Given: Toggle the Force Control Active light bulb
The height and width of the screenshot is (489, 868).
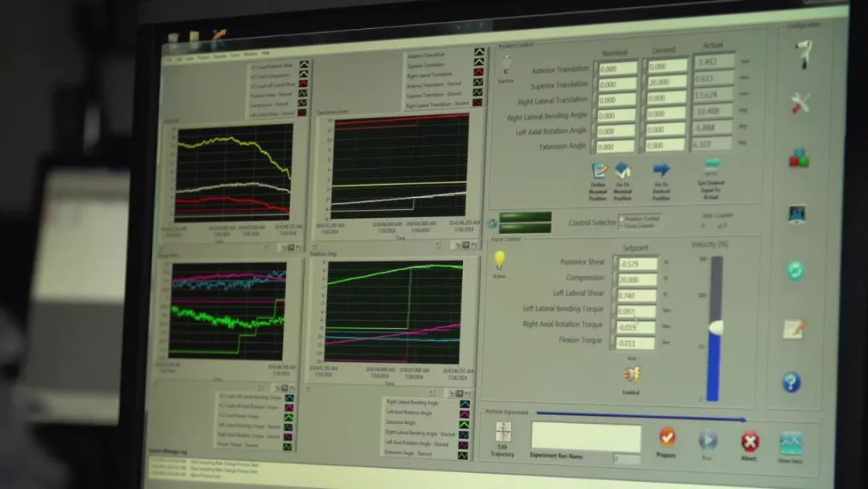Looking at the screenshot, I should [499, 259].
